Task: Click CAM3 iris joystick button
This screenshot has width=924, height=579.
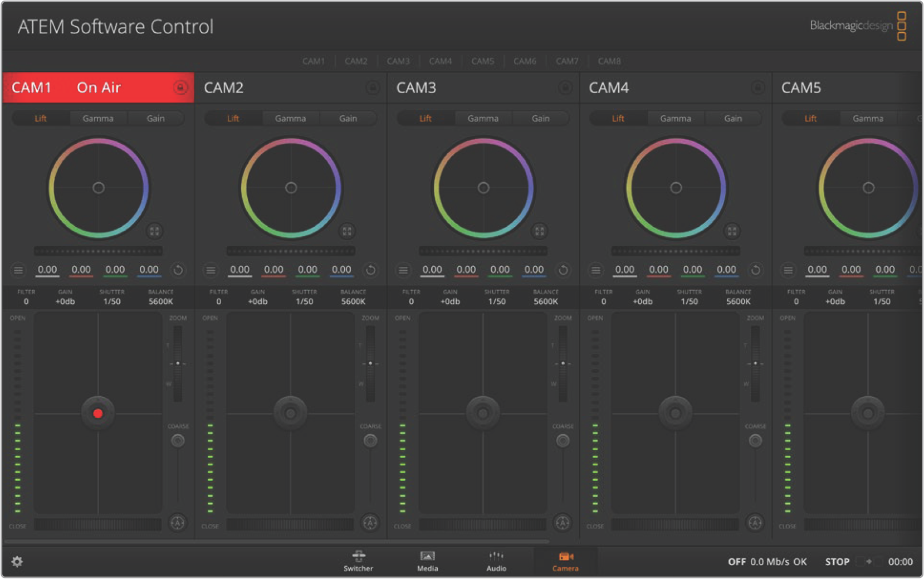Action: click(x=483, y=413)
